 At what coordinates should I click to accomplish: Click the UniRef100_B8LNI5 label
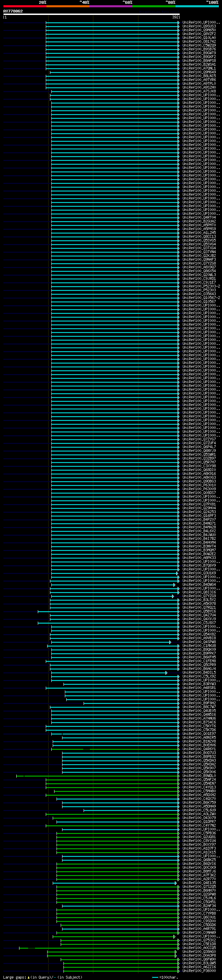[x=199, y=76]
